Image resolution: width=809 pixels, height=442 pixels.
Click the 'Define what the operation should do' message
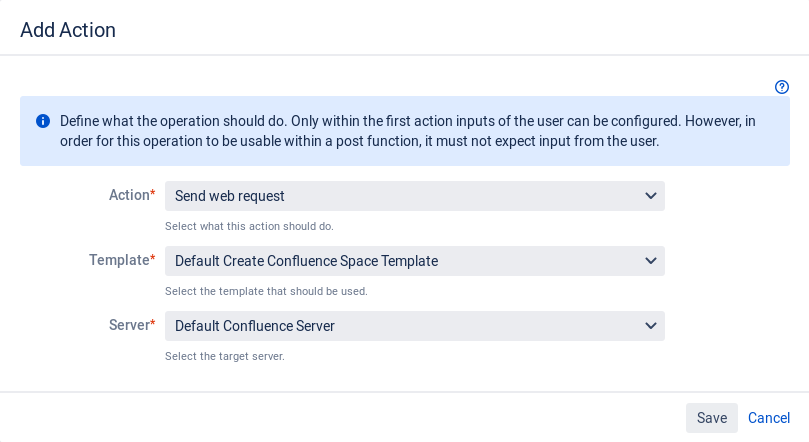408,131
